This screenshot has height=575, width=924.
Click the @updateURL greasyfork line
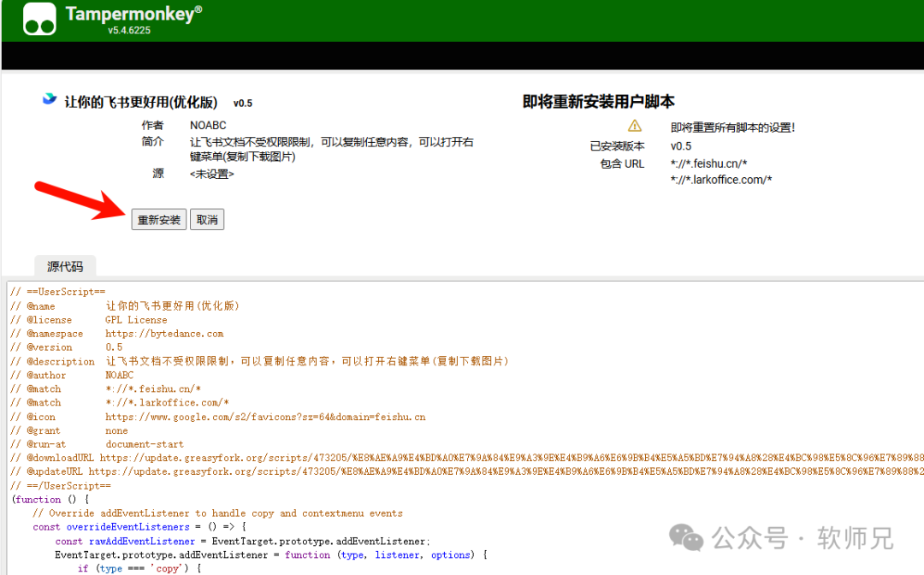pos(467,471)
